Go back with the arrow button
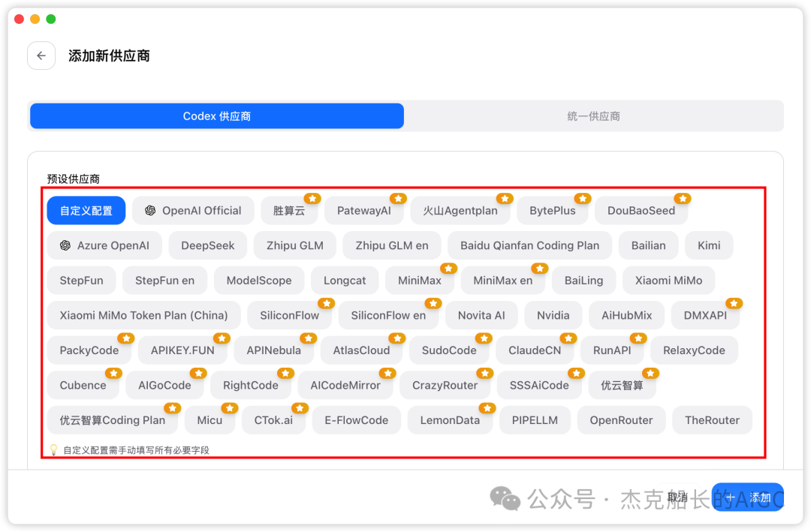This screenshot has width=811, height=532. point(41,56)
